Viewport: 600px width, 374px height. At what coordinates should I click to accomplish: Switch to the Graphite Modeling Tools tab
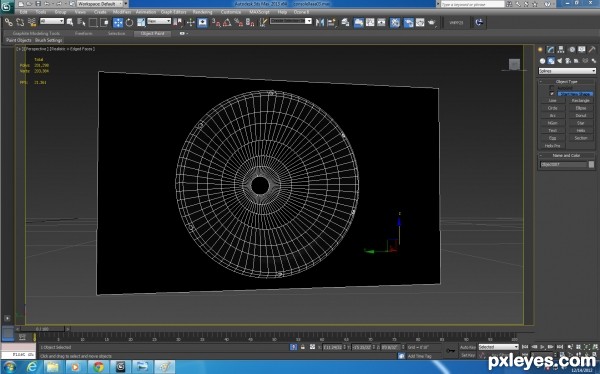tap(36, 34)
